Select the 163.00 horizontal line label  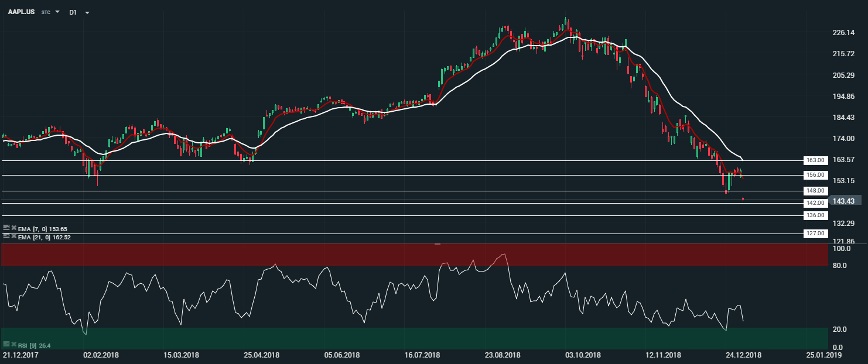pyautogui.click(x=816, y=160)
